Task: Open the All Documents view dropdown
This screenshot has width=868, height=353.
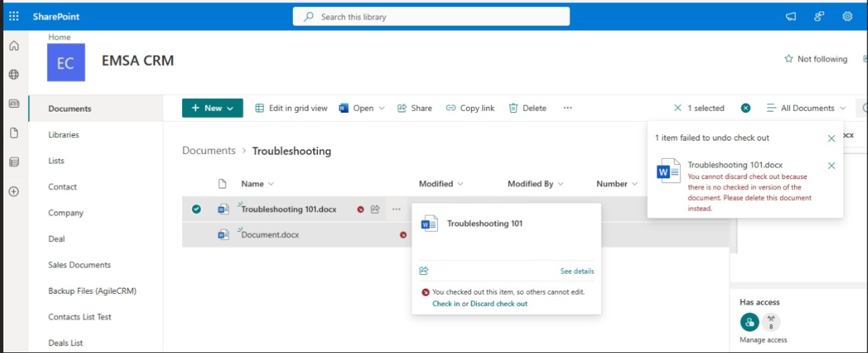Action: (x=807, y=108)
